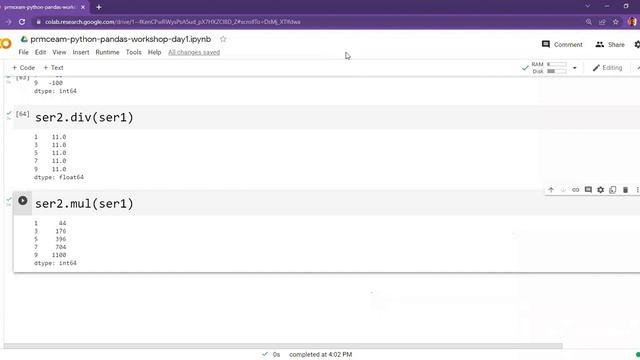Move the selected cell up

point(551,190)
